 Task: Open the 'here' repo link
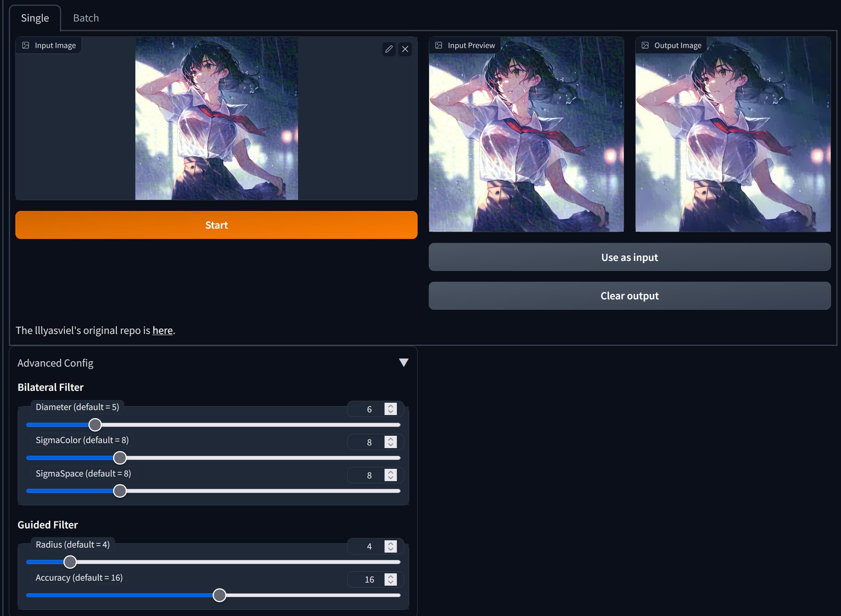pos(162,330)
